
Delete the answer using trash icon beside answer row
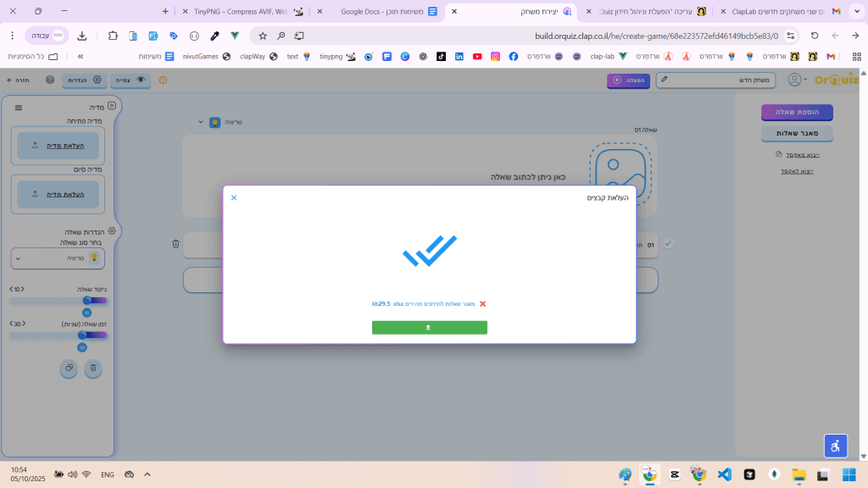[175, 244]
